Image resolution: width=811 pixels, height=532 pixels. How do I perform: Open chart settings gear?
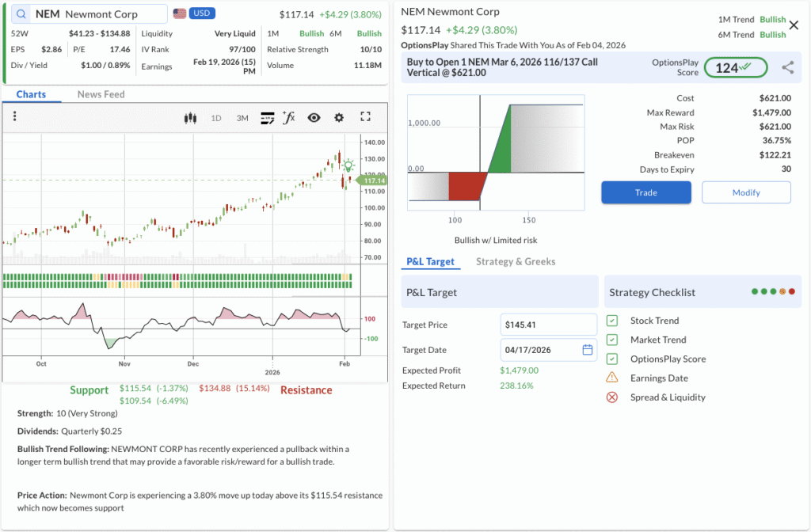[339, 118]
